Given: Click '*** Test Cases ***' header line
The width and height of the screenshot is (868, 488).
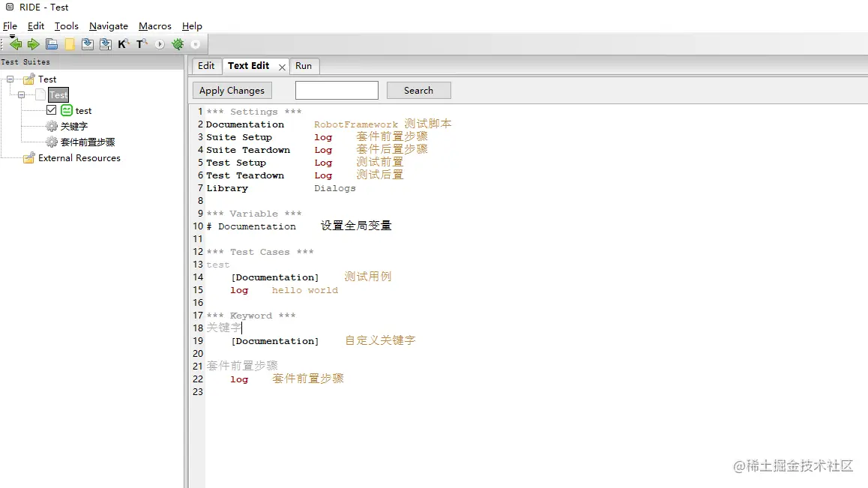Looking at the screenshot, I should pos(260,252).
